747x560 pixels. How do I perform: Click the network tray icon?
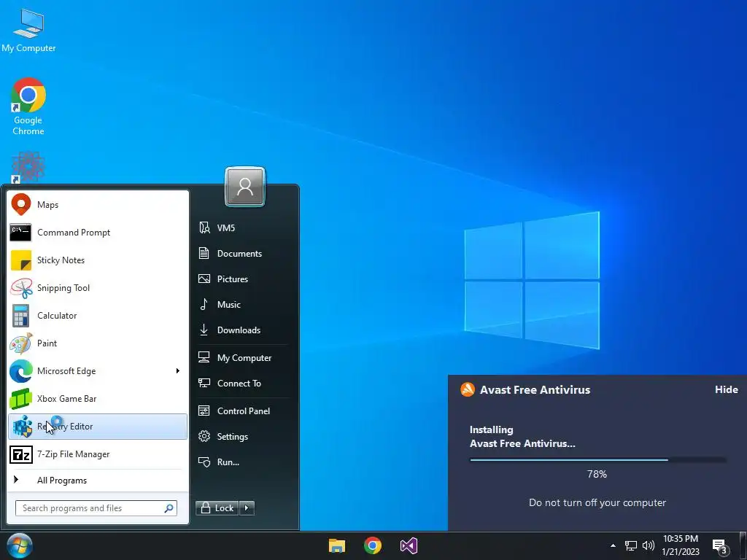coord(631,545)
